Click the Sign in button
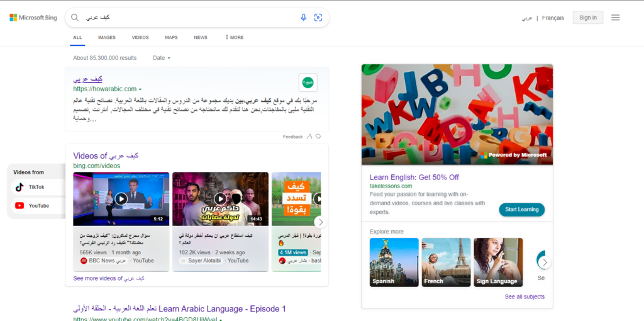The width and height of the screenshot is (644, 321). 588,17
